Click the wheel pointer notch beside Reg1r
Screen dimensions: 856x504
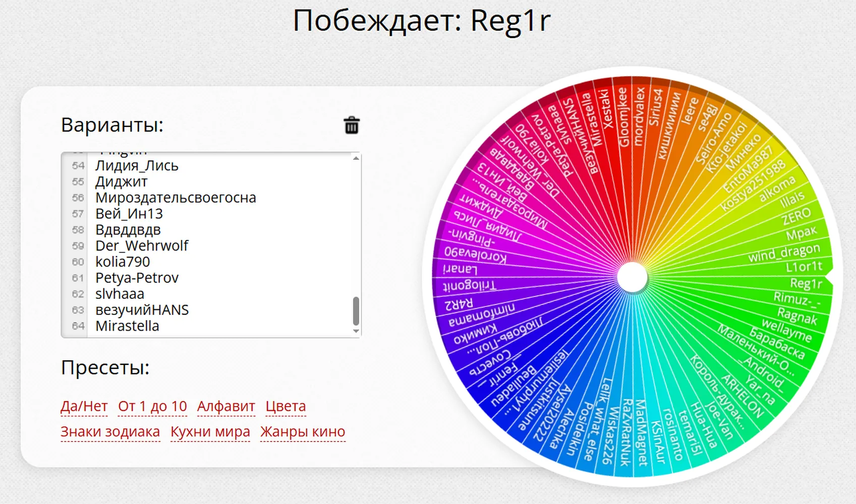click(x=829, y=277)
